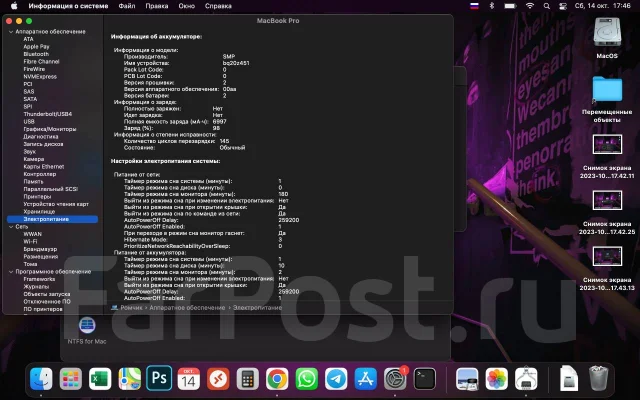This screenshot has width=640, height=400.
Task: Select Брандмауэр in the sidebar
Action: tap(40, 249)
